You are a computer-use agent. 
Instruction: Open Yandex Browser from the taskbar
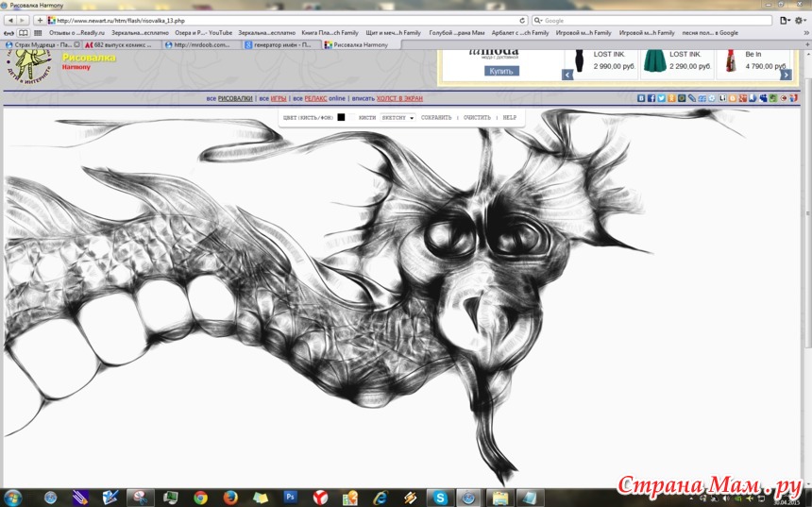pyautogui.click(x=320, y=498)
